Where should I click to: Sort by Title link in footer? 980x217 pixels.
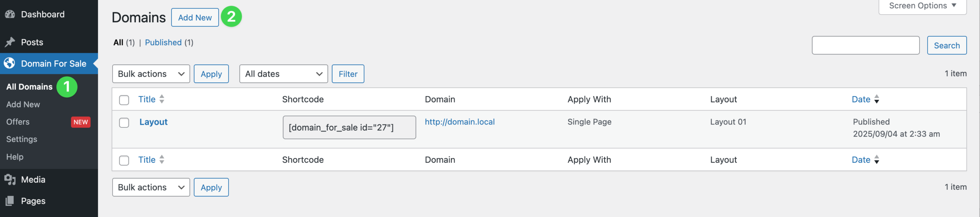click(147, 160)
